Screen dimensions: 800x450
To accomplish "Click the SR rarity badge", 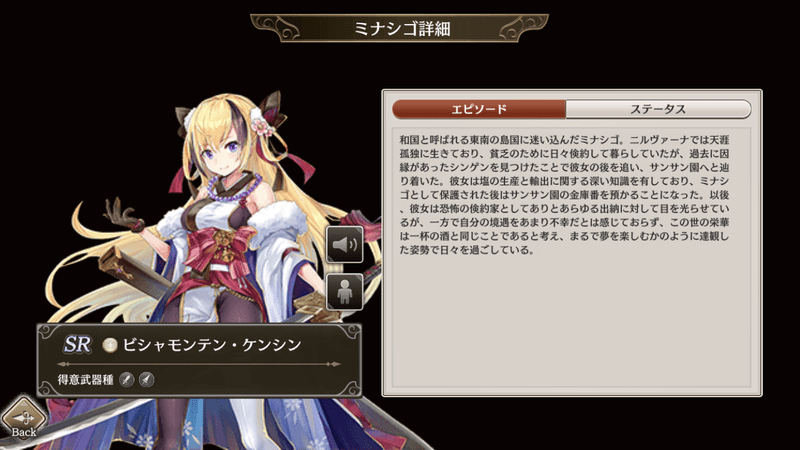I will [x=77, y=344].
